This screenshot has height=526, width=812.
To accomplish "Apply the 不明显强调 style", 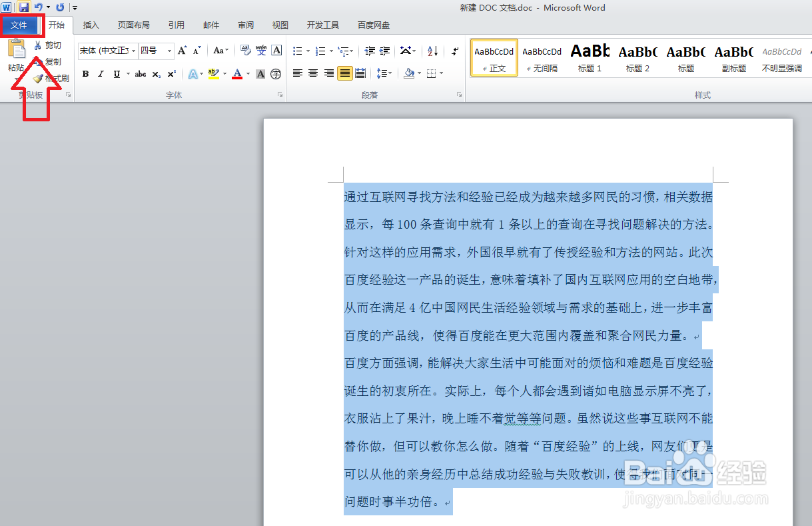I will click(782, 58).
